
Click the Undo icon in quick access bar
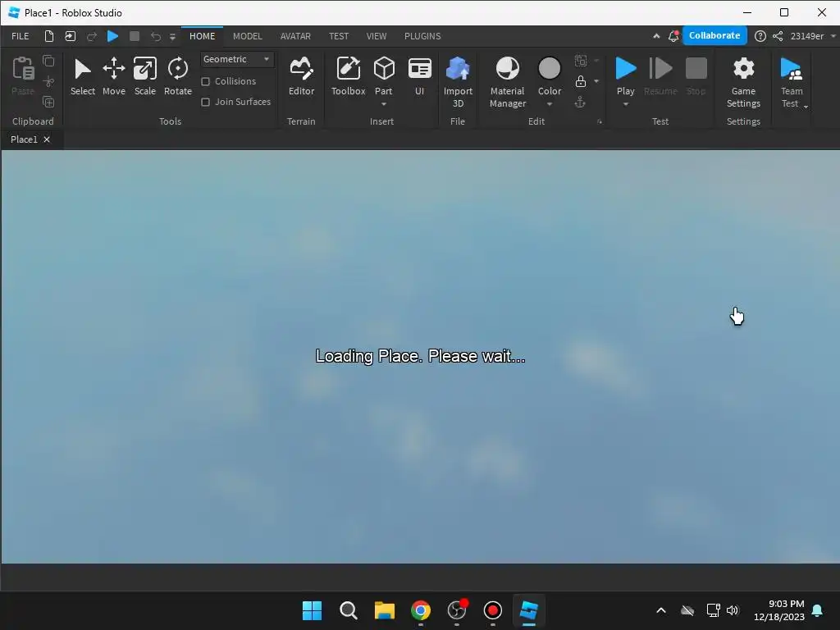pos(155,36)
